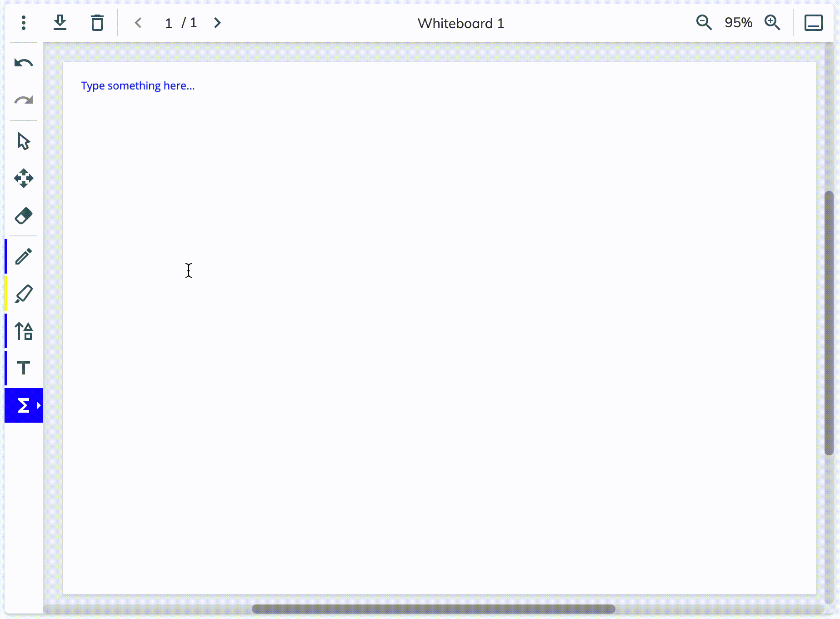
Task: Redo the last undone action
Action: (x=24, y=100)
